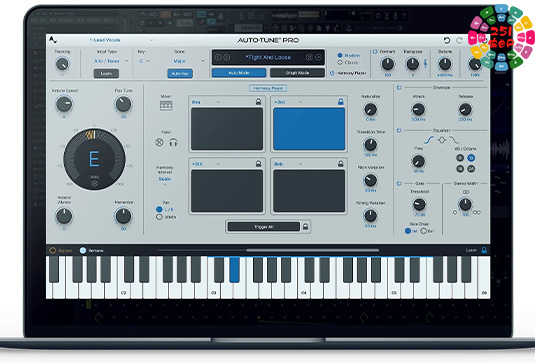Viewport: 535px width, 363px height.
Task: Unlock the +3rd harmony pad lock
Action: (x=341, y=102)
